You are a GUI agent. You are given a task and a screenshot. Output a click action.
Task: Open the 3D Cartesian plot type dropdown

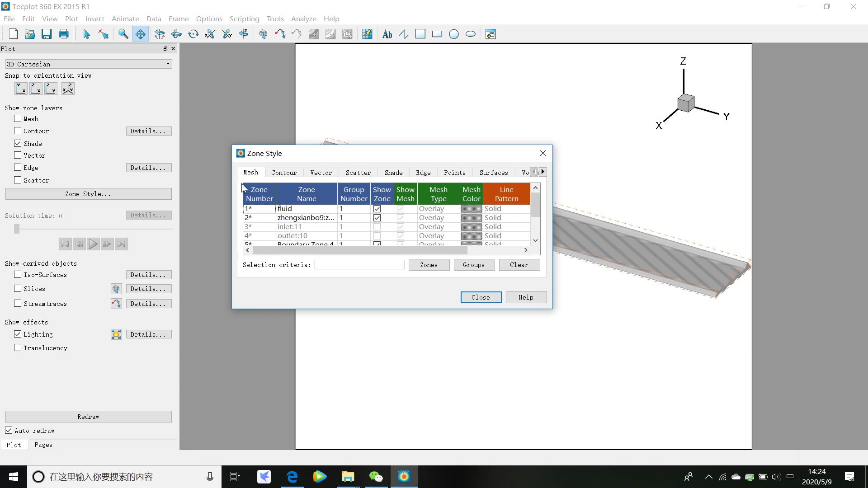88,64
